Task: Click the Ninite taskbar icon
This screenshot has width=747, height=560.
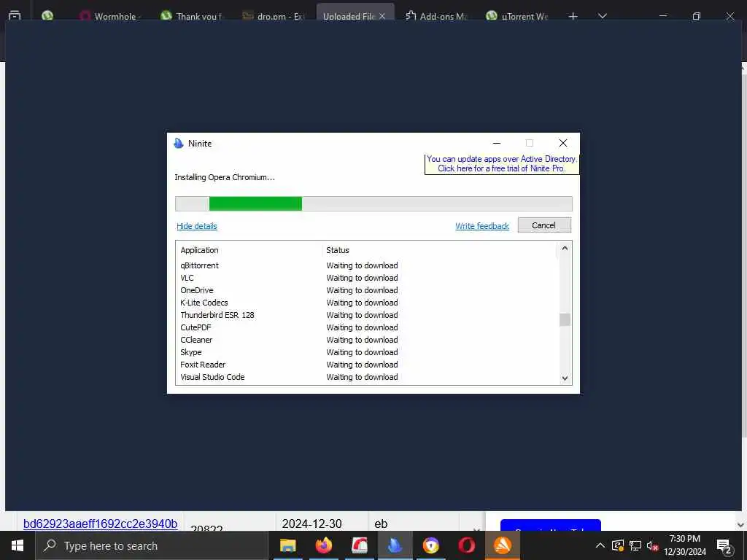Action: [395, 545]
